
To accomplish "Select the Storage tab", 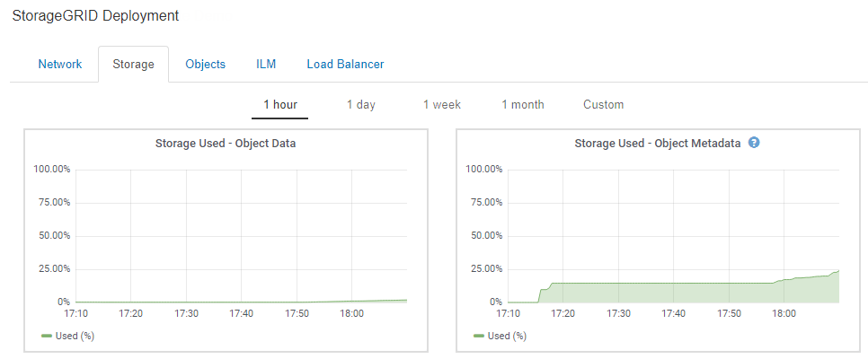I will tap(133, 65).
